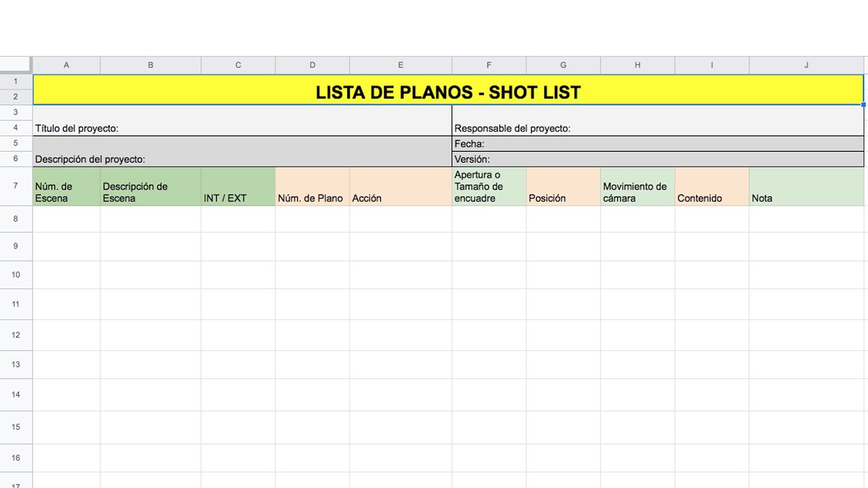Image resolution: width=868 pixels, height=488 pixels.
Task: Select row 12 header
Action: click(x=16, y=335)
